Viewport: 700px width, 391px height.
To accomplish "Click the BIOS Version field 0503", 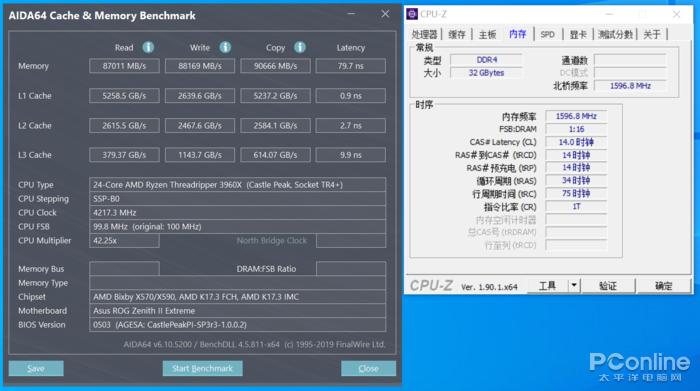I will tap(238, 324).
